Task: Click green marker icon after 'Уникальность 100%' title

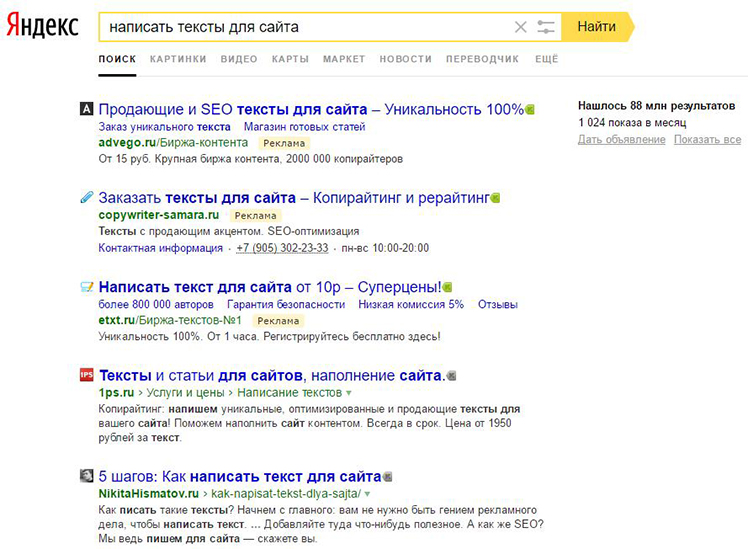Action: tap(530, 110)
